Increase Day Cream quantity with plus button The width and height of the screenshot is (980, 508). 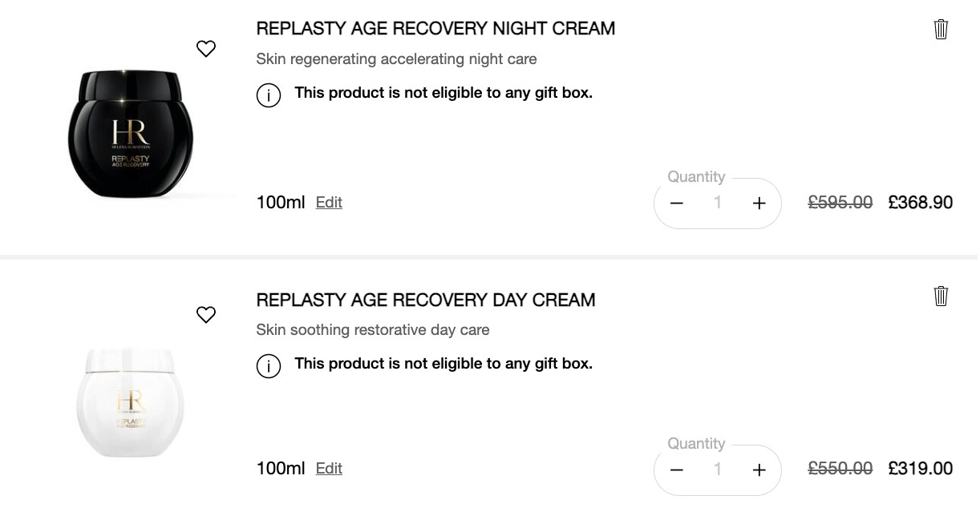tap(759, 470)
